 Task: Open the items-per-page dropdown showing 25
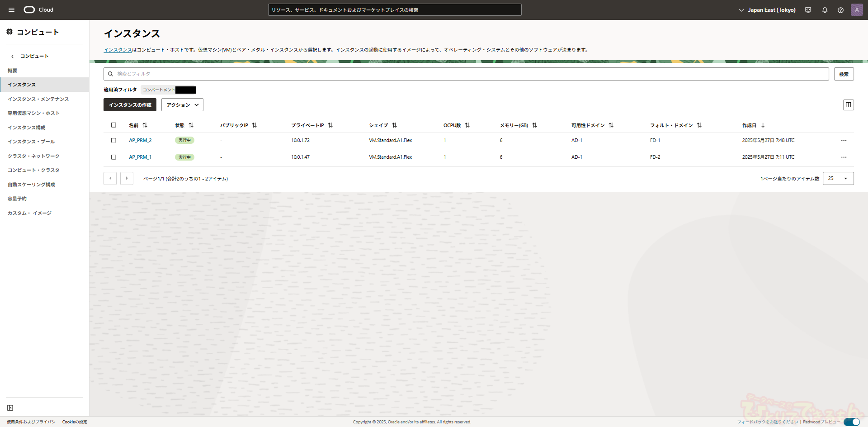coord(838,179)
